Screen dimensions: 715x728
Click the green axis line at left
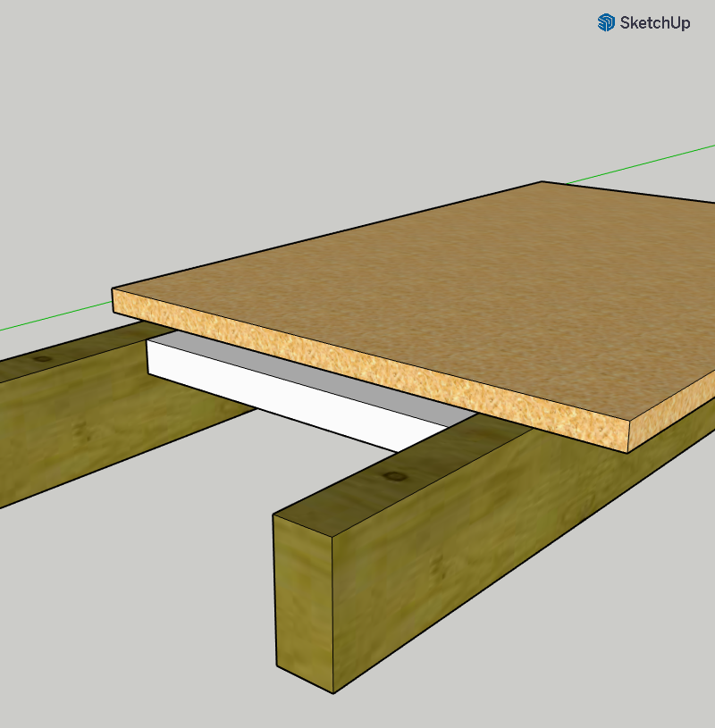coord(54,318)
